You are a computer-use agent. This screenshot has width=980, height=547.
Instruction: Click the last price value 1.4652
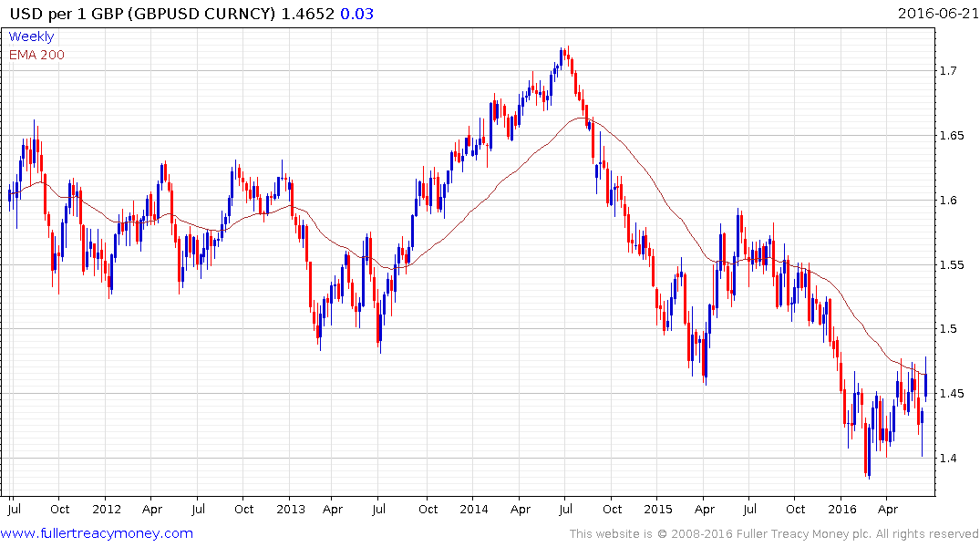click(x=307, y=14)
